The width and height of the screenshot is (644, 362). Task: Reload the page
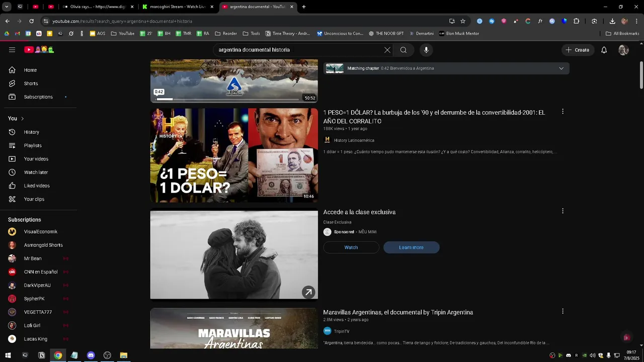pyautogui.click(x=31, y=21)
